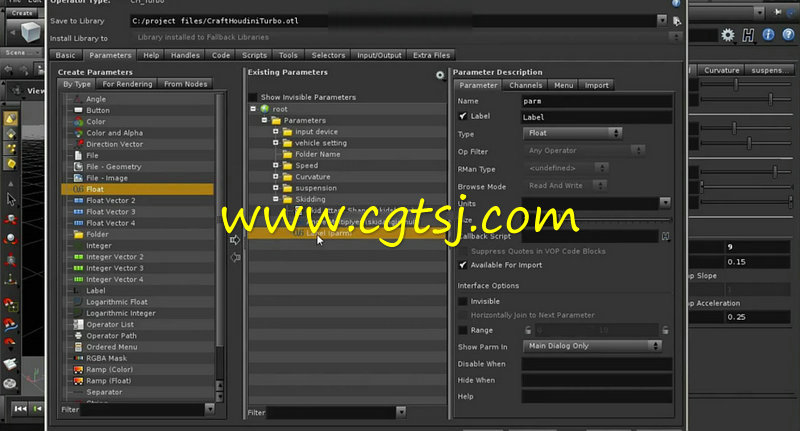Select the suspension folder in tree
Image resolution: width=800 pixels, height=431 pixels.
tap(316, 188)
